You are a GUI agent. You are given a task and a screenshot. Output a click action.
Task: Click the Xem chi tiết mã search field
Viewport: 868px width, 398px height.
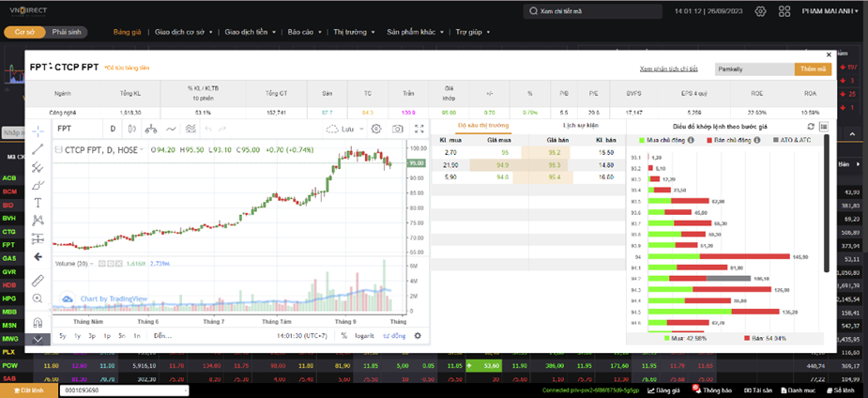point(593,11)
